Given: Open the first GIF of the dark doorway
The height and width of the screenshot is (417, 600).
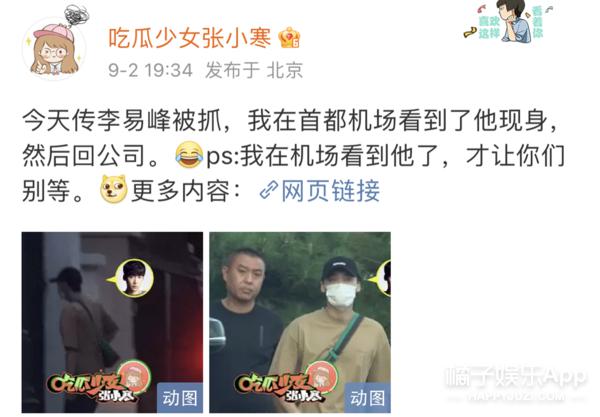Looking at the screenshot, I should [112, 323].
